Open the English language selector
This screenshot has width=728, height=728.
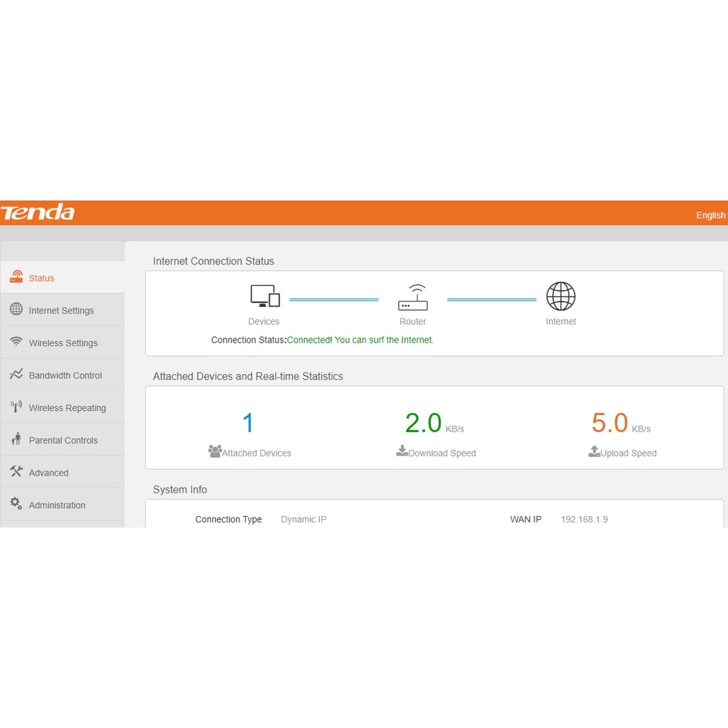710,215
